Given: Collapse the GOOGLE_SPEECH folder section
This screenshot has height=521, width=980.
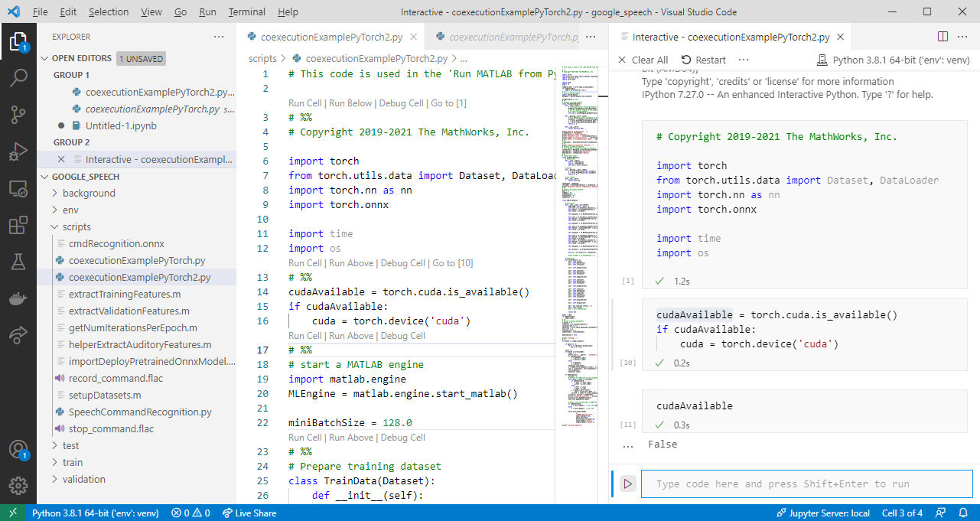Looking at the screenshot, I should [x=85, y=176].
